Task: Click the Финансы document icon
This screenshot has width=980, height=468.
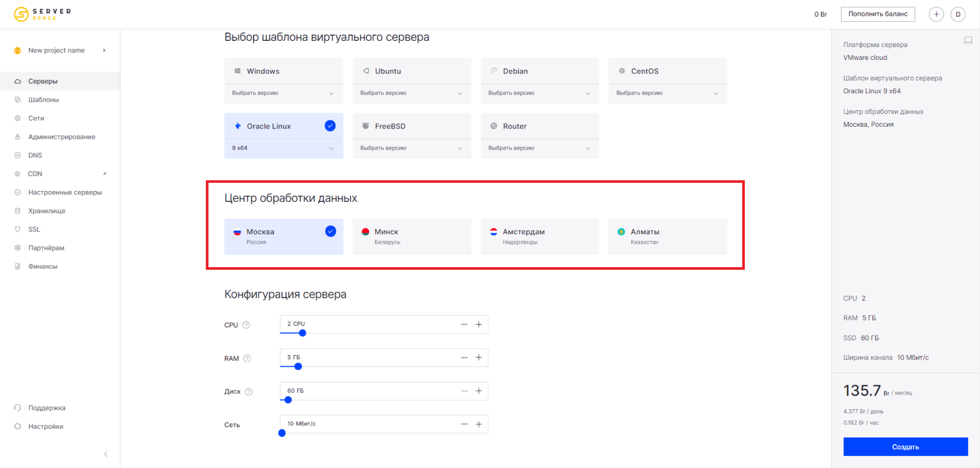Action: click(x=17, y=266)
